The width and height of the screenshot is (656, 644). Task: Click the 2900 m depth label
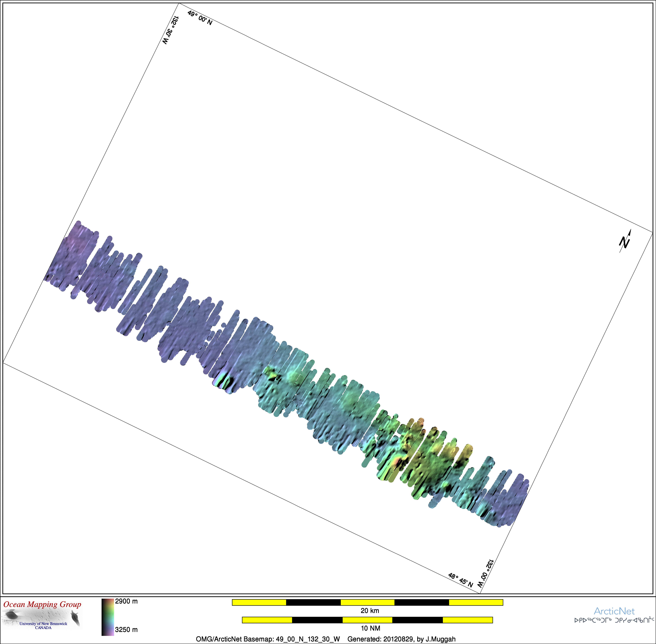(126, 601)
